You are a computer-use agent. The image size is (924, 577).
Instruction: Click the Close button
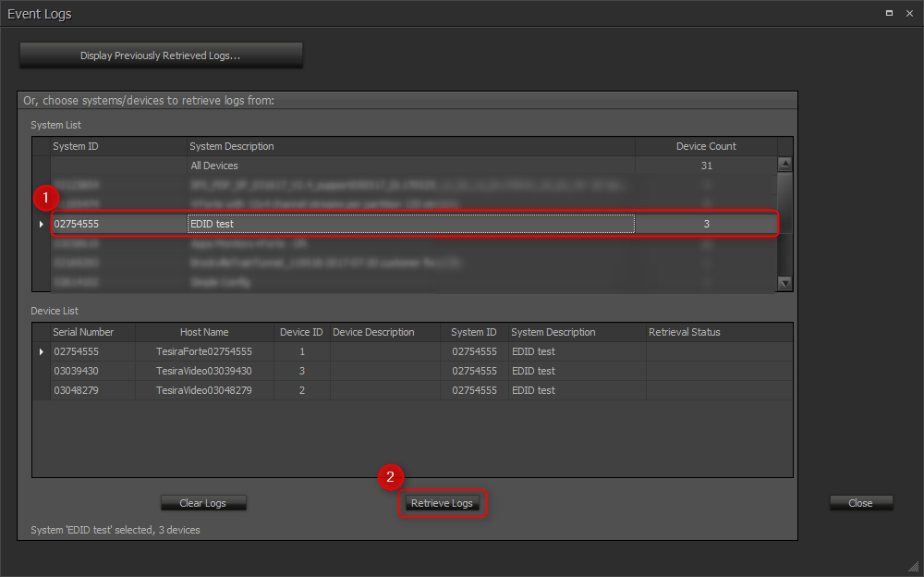pyautogui.click(x=861, y=503)
